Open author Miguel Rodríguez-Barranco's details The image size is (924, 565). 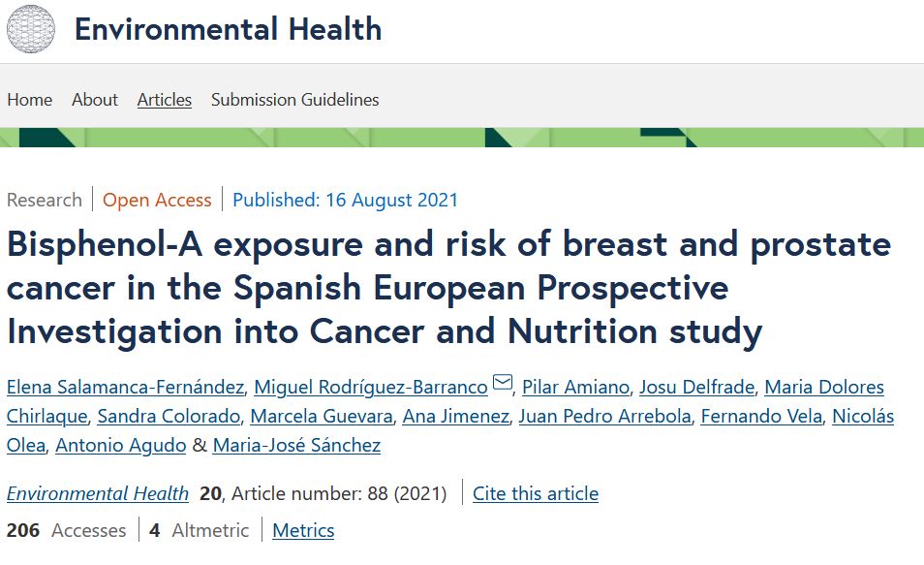point(371,388)
